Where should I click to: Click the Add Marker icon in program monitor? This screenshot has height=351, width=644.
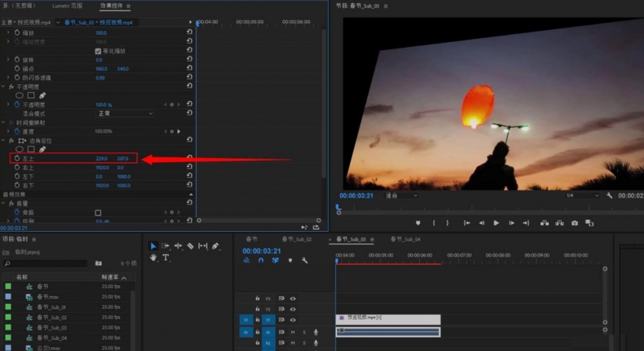(x=418, y=223)
